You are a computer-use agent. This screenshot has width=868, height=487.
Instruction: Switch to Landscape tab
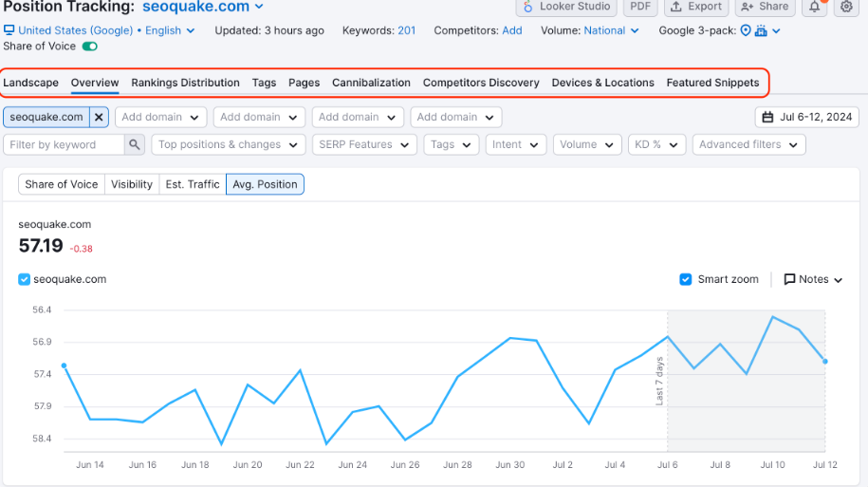[x=31, y=83]
